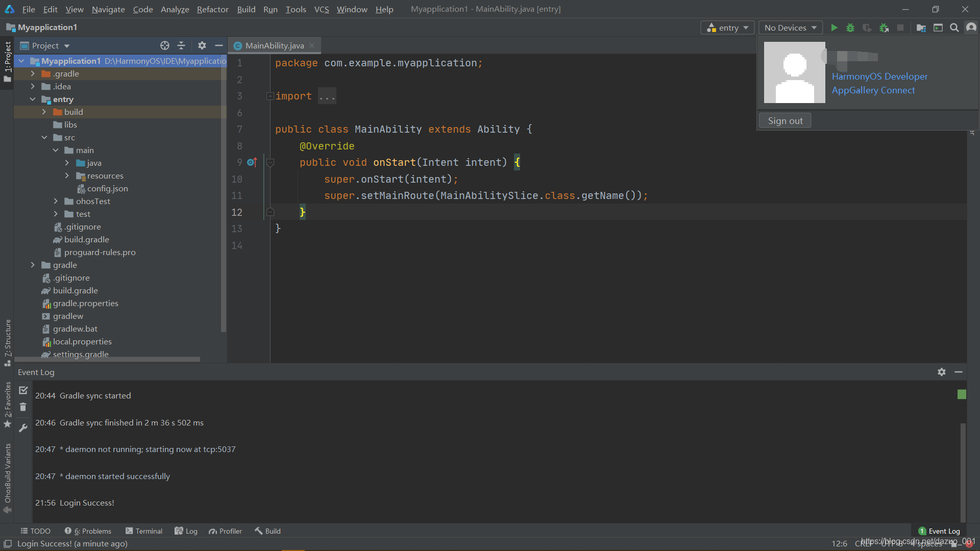Click the Run/Play button to build

click(834, 28)
